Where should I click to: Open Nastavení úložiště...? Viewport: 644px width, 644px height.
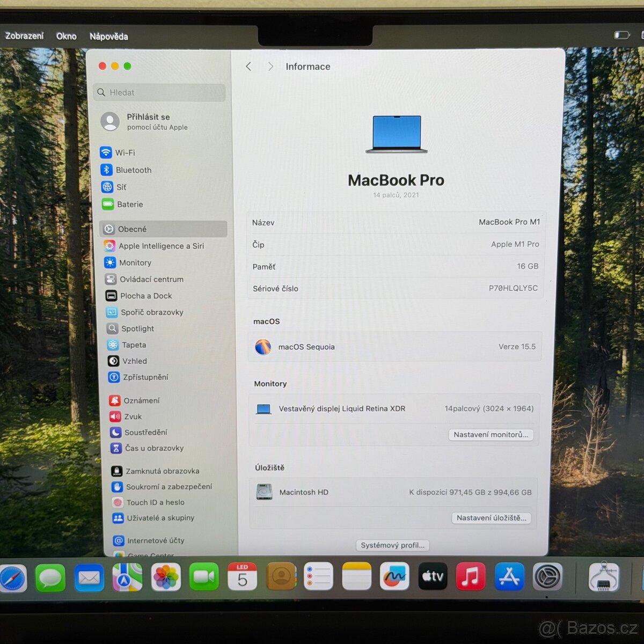[x=491, y=518]
